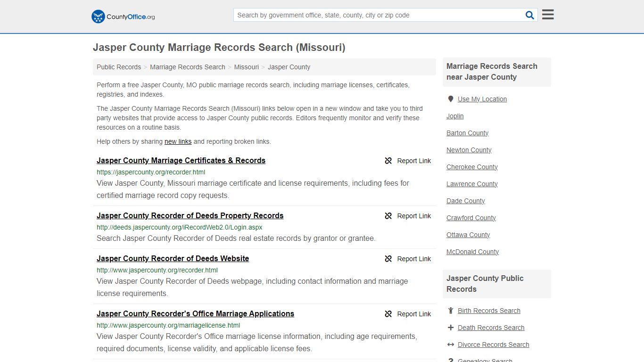This screenshot has height=362, width=644.
Task: Click the location pin icon
Action: pos(451,99)
